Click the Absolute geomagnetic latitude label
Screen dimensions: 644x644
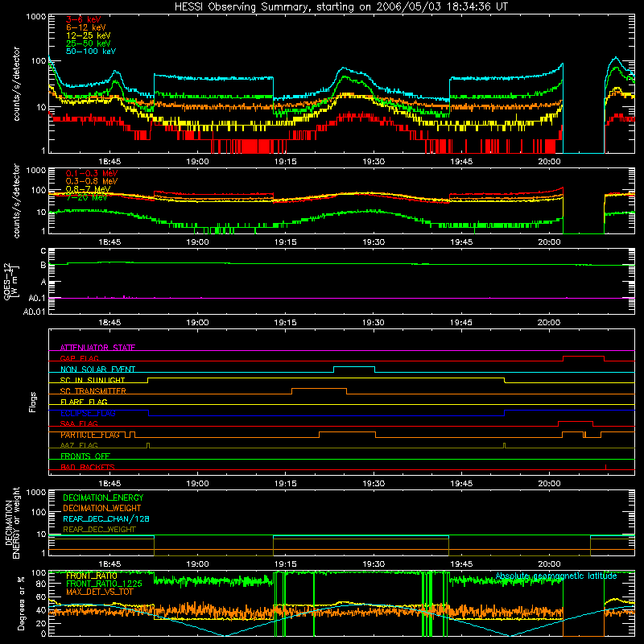pos(556,576)
